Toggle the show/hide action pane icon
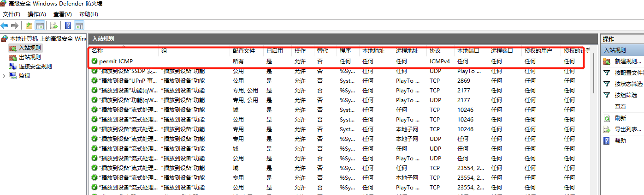The height and width of the screenshot is (195, 644). pyautogui.click(x=79, y=26)
